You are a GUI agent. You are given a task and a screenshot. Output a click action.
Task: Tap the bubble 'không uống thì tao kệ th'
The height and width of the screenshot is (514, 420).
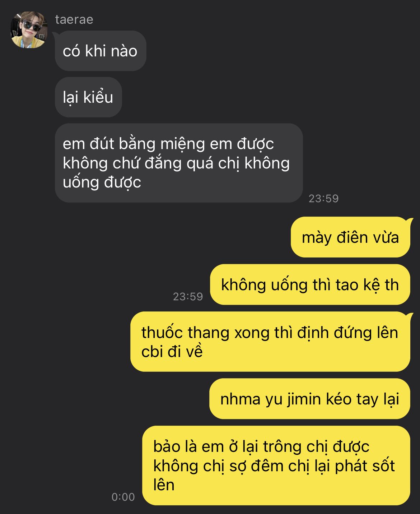(310, 284)
